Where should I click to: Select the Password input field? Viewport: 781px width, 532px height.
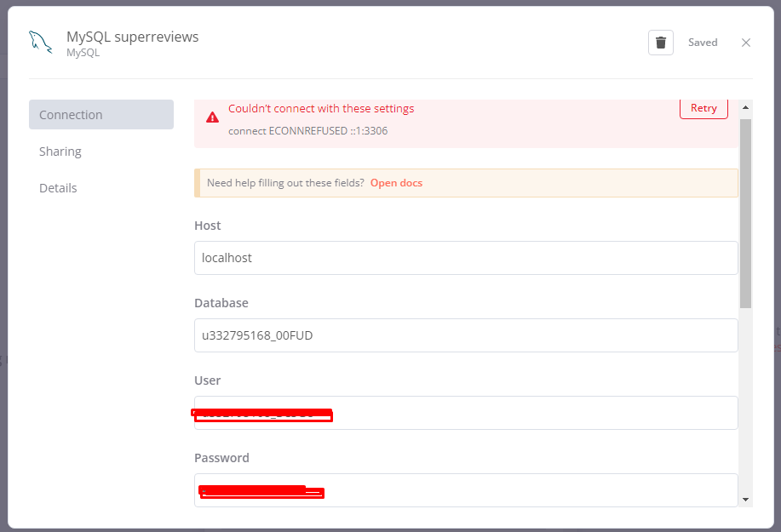pos(466,490)
